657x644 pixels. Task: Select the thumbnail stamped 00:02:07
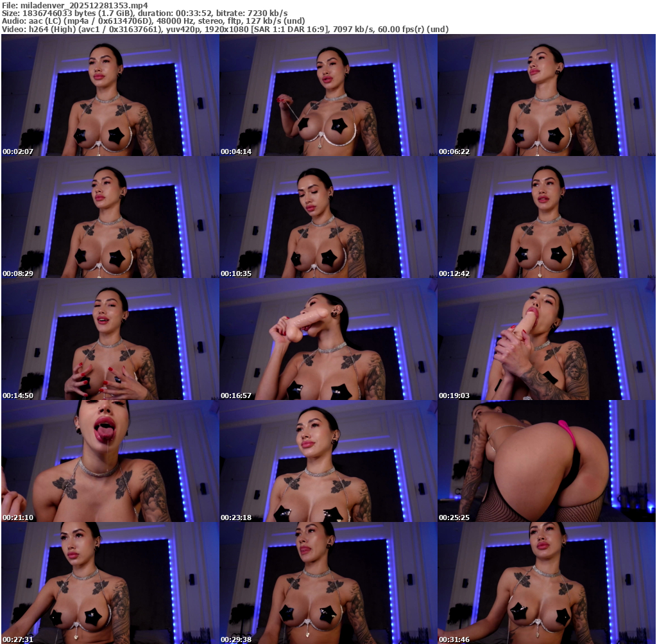110,95
